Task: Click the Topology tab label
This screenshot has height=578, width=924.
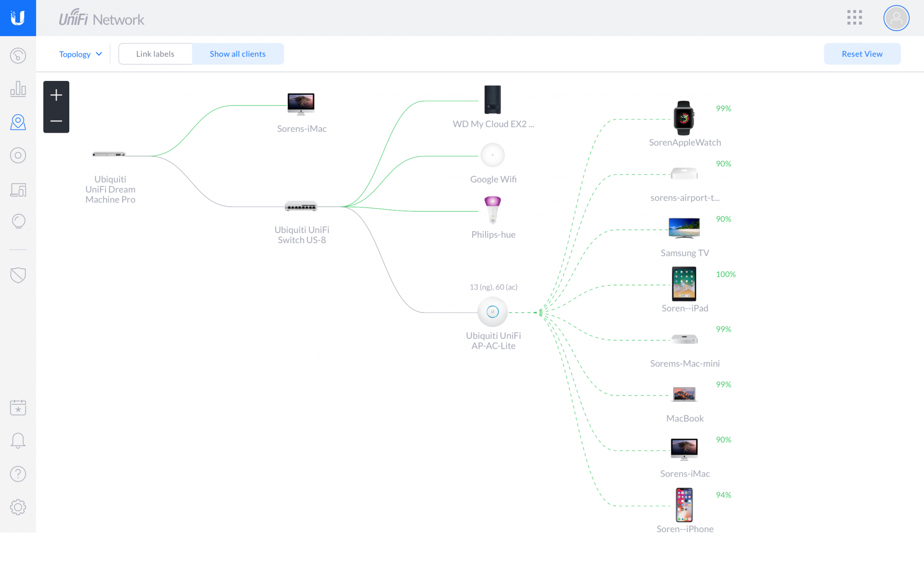Action: [x=74, y=53]
